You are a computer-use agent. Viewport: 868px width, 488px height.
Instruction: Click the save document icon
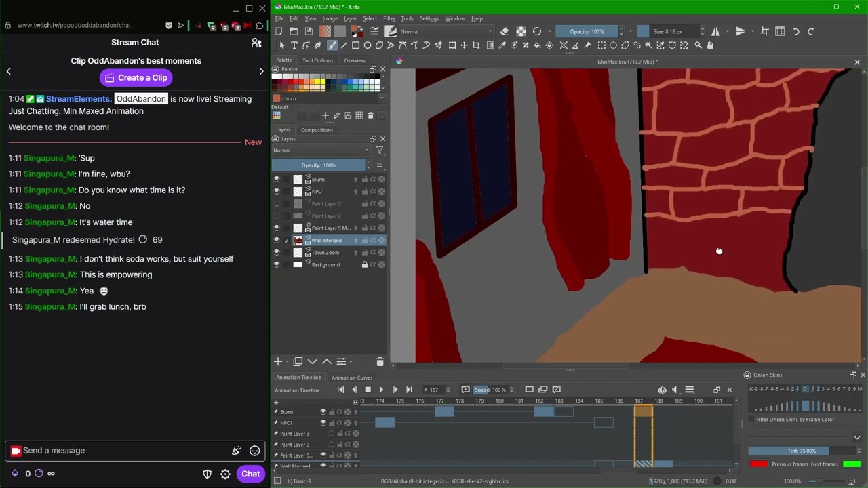point(309,31)
